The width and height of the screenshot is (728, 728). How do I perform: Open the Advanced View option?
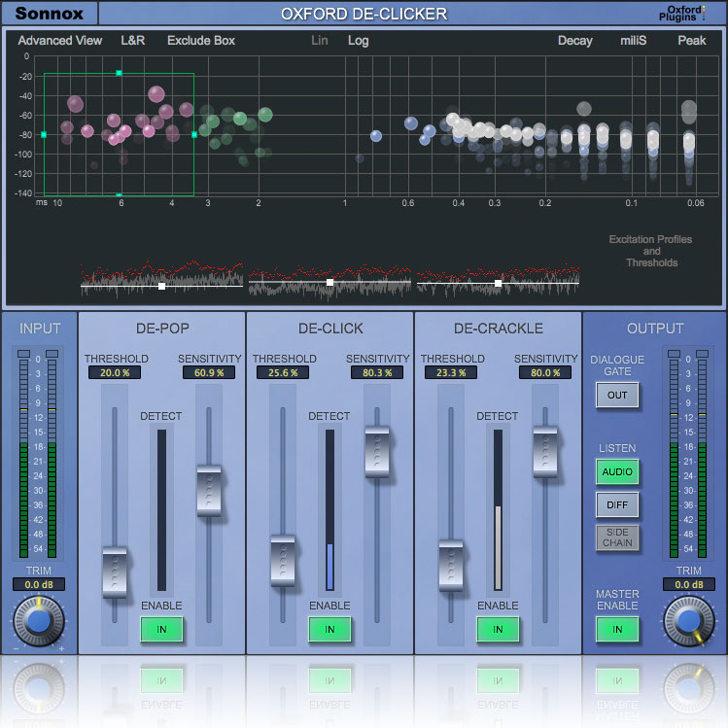click(59, 41)
